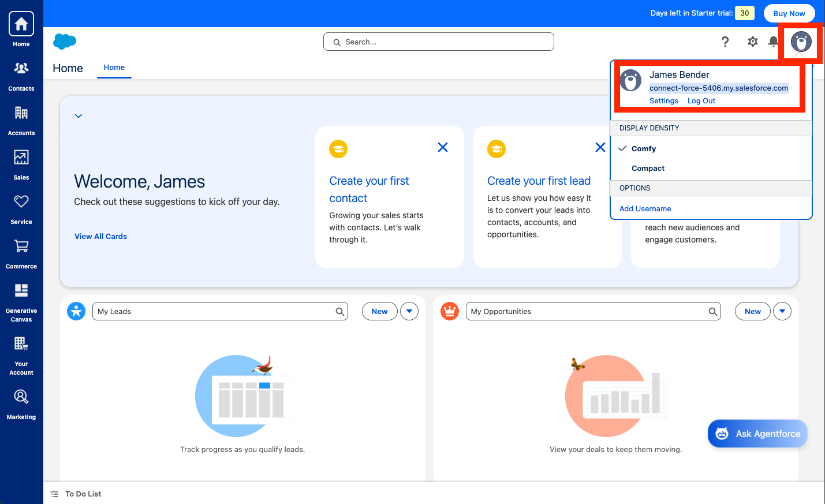The image size is (825, 504).
Task: Click the To Do List checklist icon
Action: pos(55,494)
